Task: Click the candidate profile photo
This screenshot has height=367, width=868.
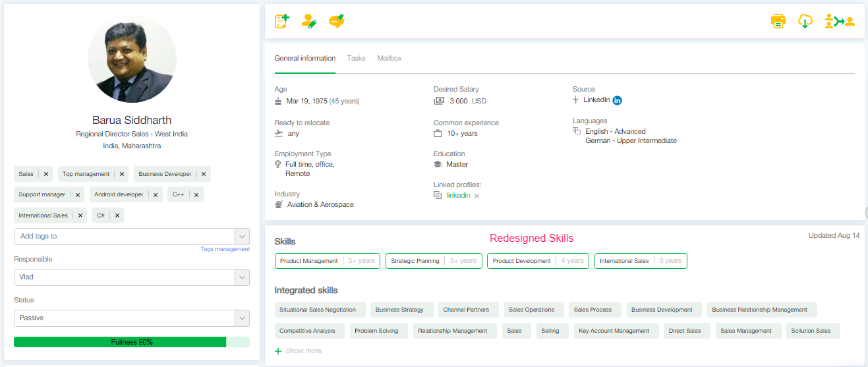Action: coord(132,59)
